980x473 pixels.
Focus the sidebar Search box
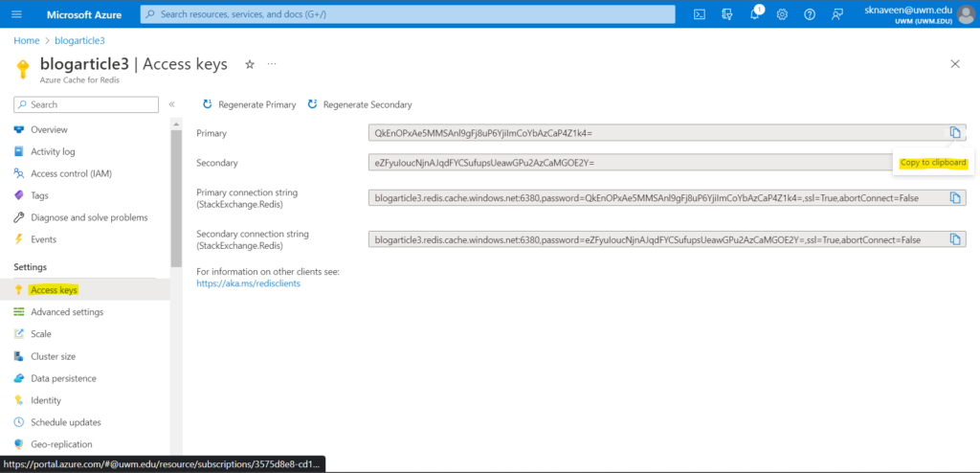click(86, 104)
